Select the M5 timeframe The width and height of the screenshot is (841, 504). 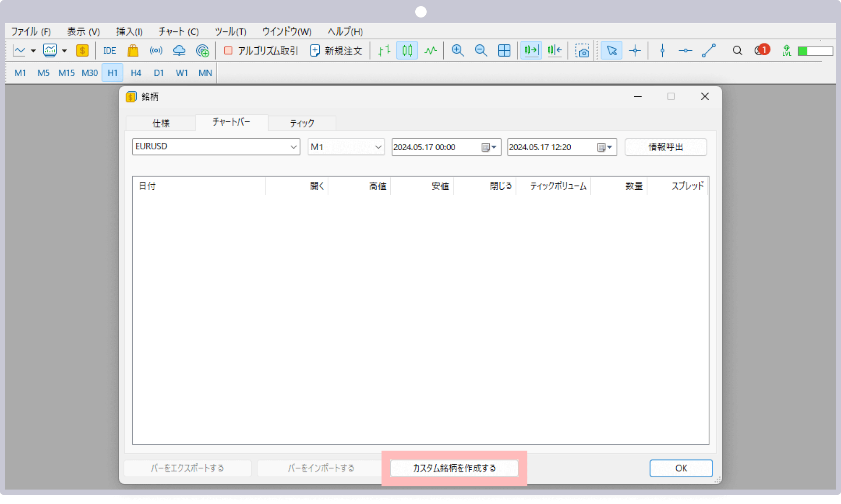[43, 73]
